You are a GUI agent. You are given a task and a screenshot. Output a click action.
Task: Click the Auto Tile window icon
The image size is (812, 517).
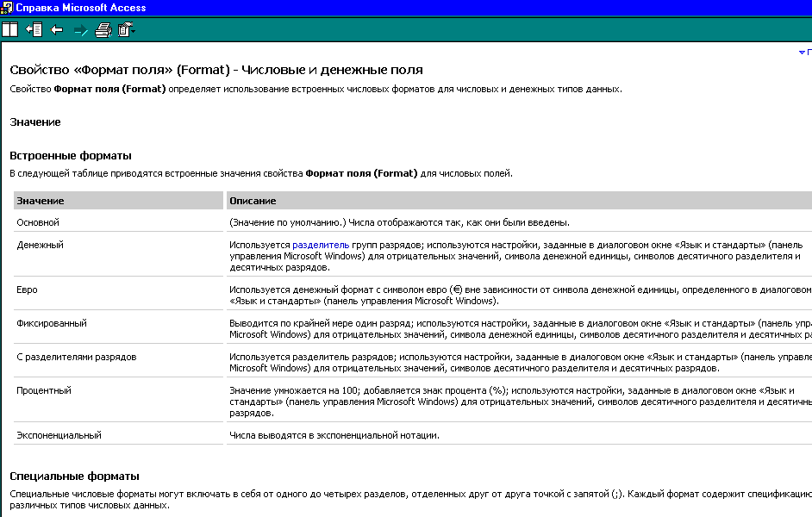[x=9, y=29]
